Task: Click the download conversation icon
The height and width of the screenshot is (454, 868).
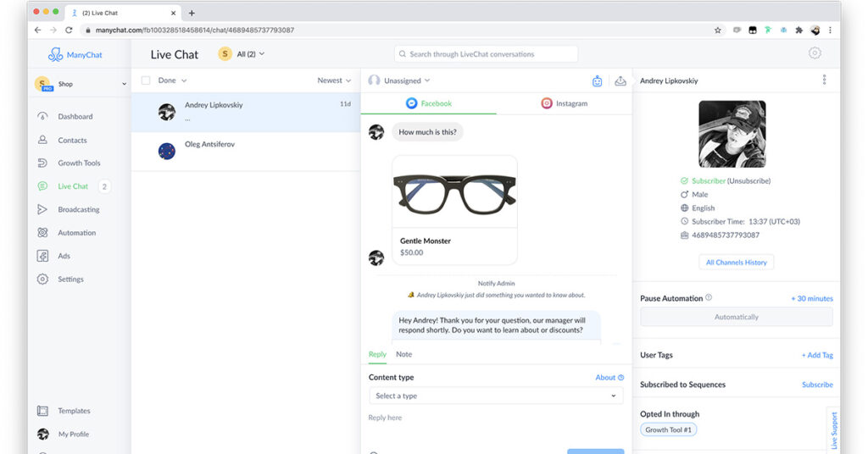Action: coord(620,81)
